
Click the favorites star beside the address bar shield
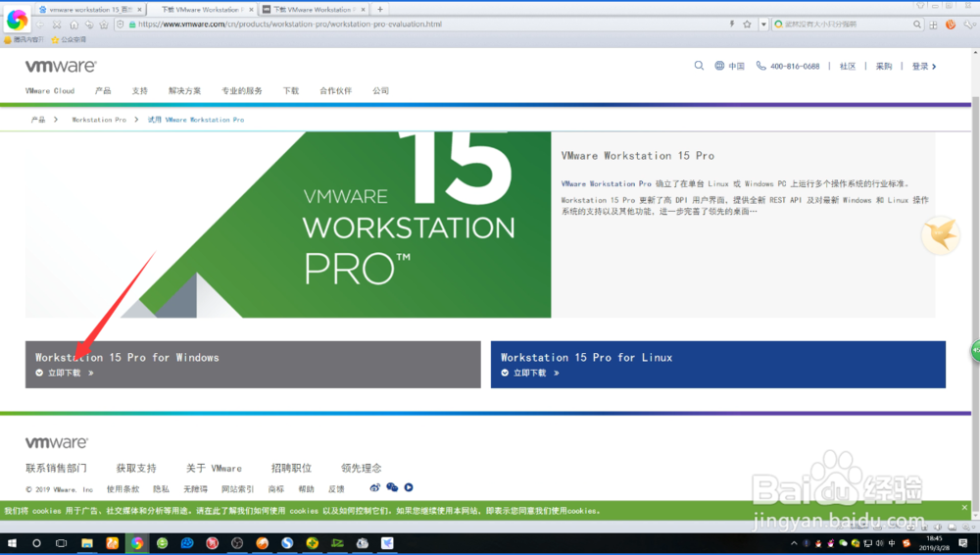click(x=104, y=25)
